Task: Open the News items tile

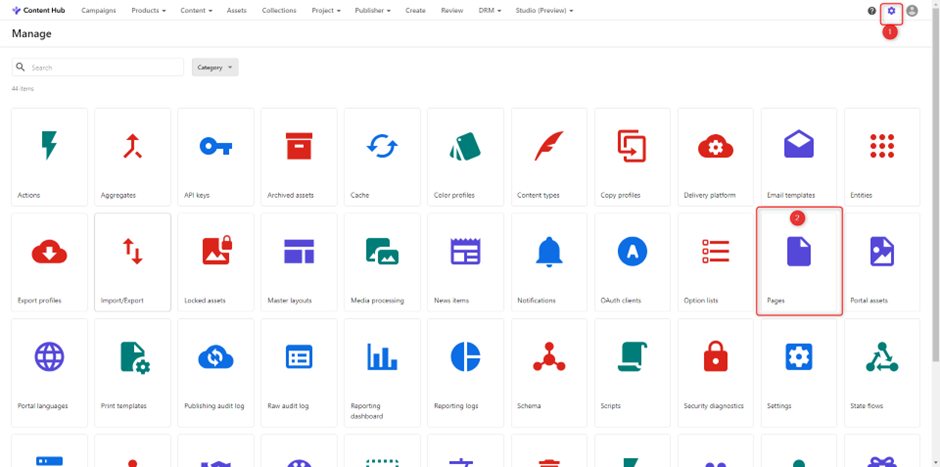Action: 465,262
